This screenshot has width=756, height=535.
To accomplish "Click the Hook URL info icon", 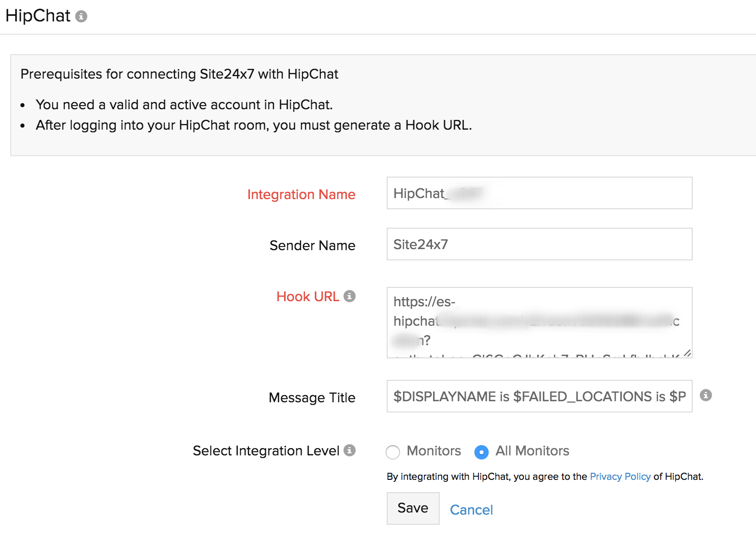I will (x=349, y=296).
